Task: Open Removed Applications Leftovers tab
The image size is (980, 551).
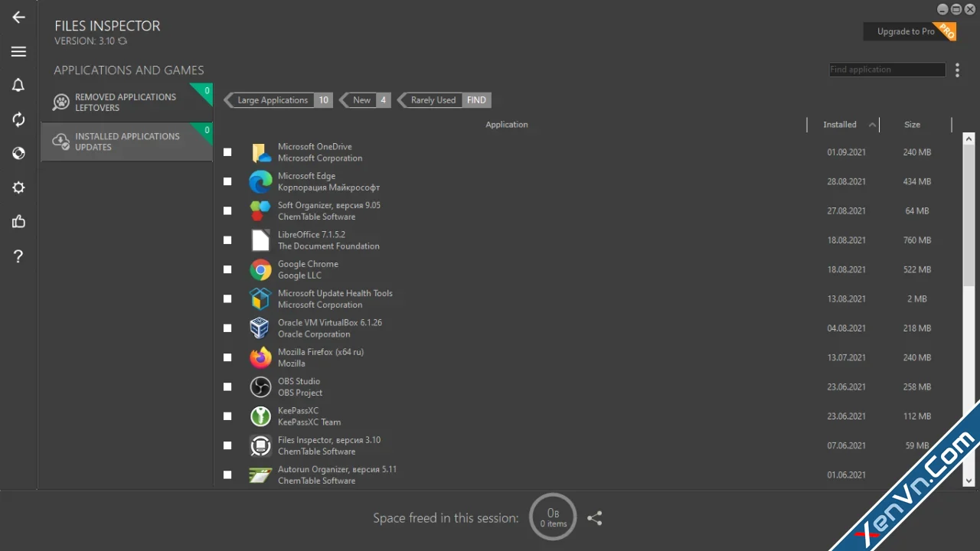Action: [x=126, y=103]
